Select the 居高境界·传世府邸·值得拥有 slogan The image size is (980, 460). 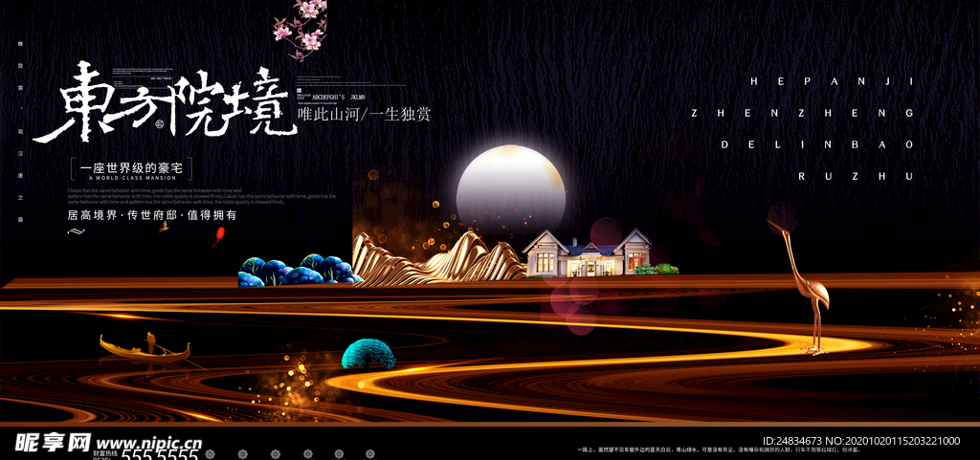[x=151, y=216]
